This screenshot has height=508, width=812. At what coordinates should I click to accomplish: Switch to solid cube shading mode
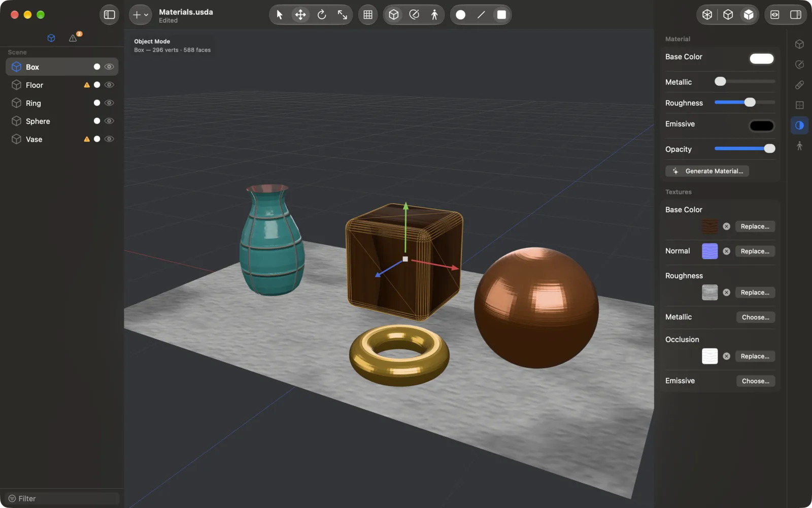pos(728,15)
